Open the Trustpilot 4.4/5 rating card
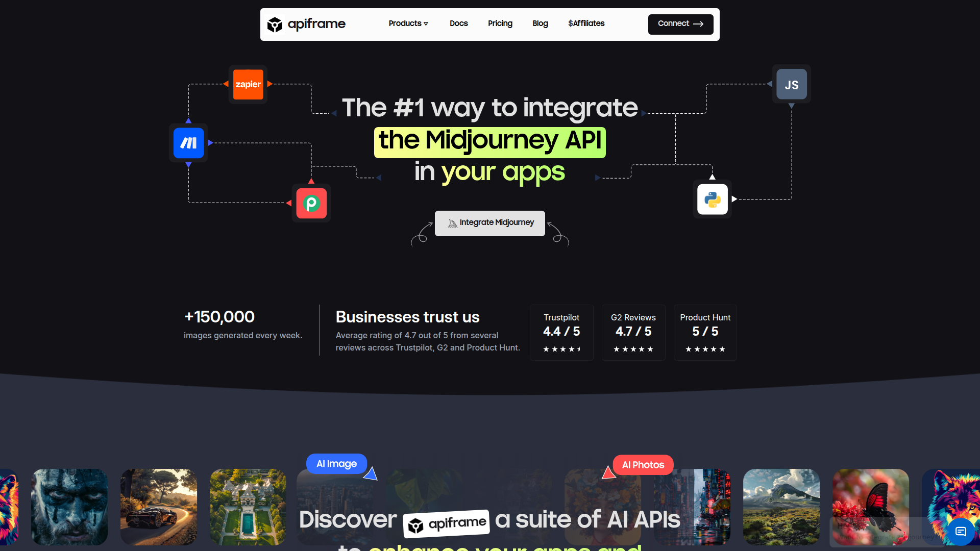980x551 pixels. 561,332
